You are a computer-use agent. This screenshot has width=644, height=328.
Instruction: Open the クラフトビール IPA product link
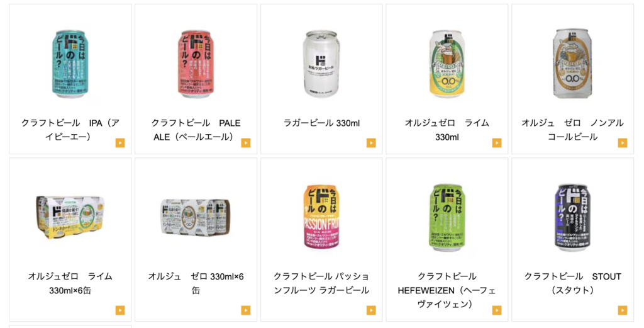[70, 130]
